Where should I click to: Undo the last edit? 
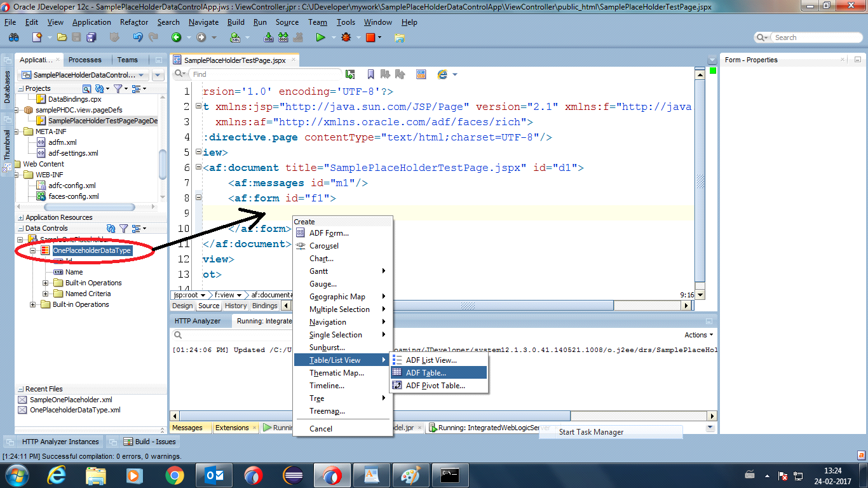pyautogui.click(x=137, y=37)
